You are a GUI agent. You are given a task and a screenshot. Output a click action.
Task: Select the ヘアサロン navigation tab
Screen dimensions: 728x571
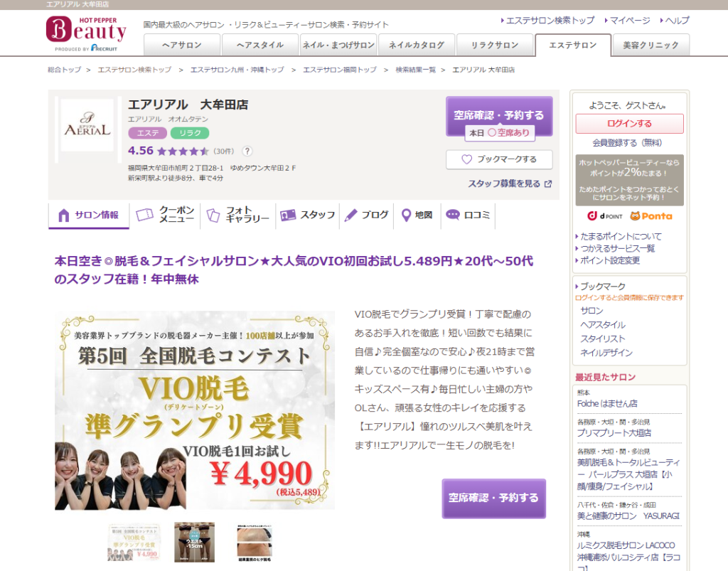[x=182, y=45]
